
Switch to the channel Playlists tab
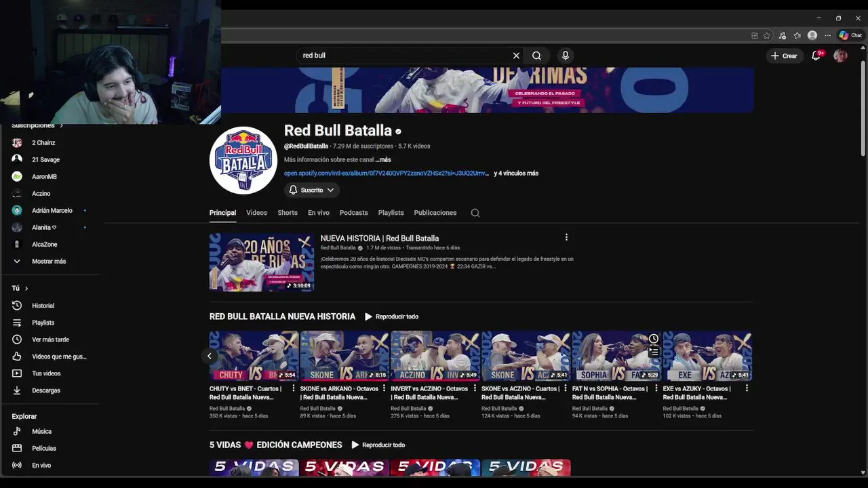tap(391, 213)
